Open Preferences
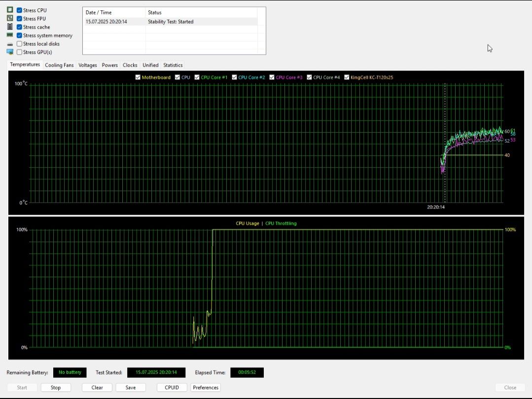This screenshot has width=532, height=399. pyautogui.click(x=206, y=388)
